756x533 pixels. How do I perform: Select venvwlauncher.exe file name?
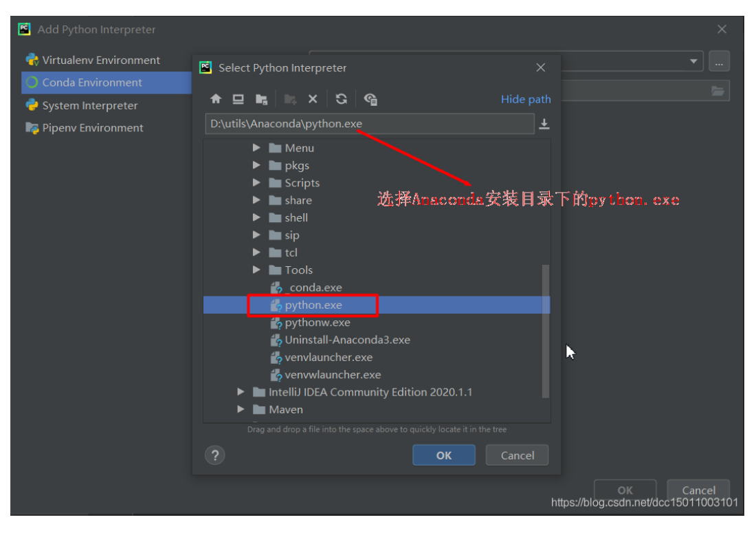point(333,375)
